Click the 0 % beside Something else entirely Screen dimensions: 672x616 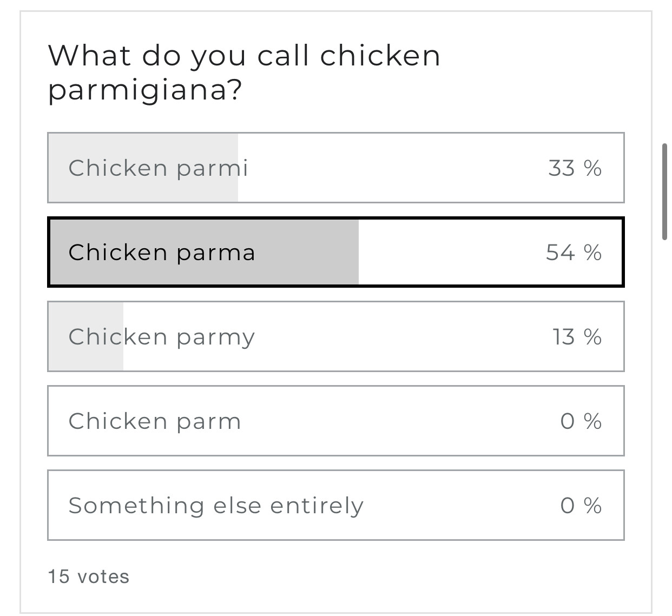click(x=581, y=506)
